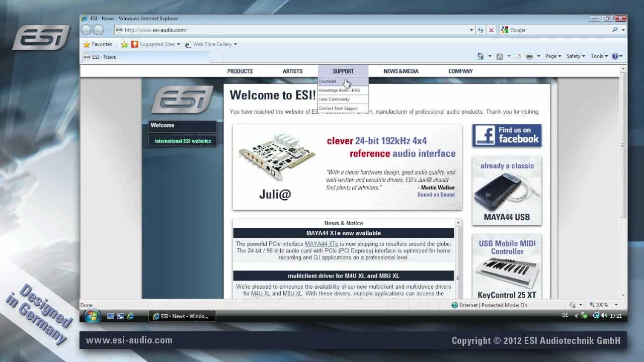Click the page vertical scrollbar thumb
644x362 pixels.
tap(623, 146)
